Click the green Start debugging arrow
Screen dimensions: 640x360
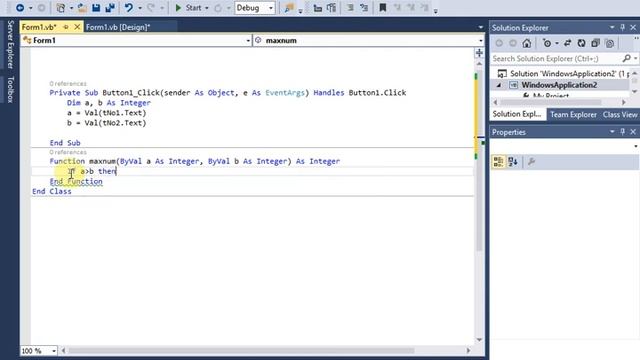click(x=178, y=8)
